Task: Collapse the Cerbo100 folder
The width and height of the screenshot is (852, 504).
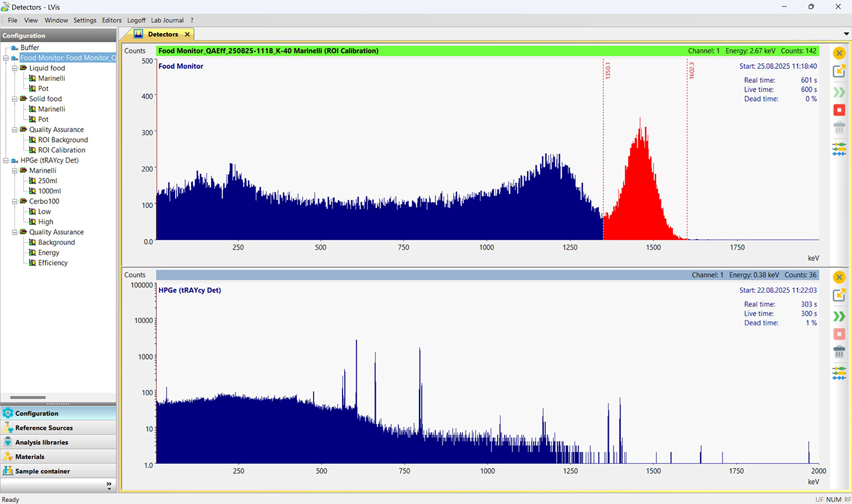Action: [15, 201]
